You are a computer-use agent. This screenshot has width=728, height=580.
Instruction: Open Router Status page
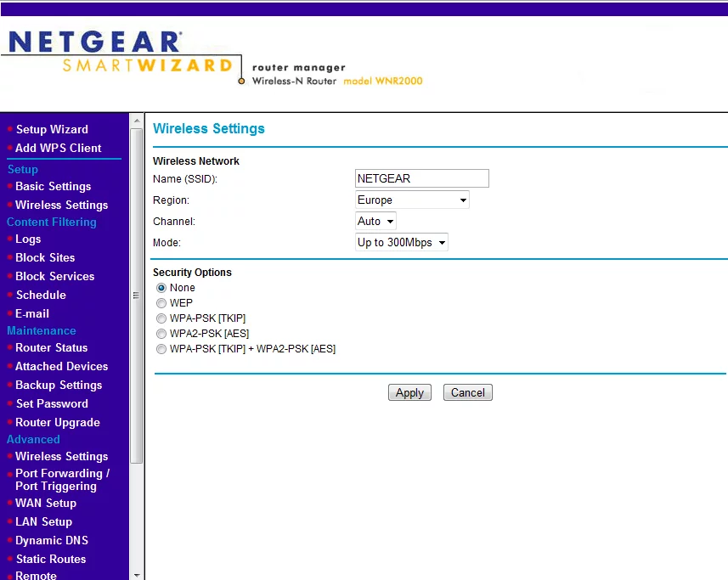tap(52, 348)
